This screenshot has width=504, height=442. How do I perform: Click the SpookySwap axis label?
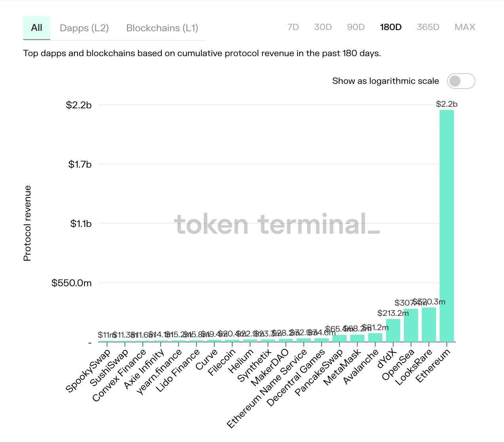[88, 371]
